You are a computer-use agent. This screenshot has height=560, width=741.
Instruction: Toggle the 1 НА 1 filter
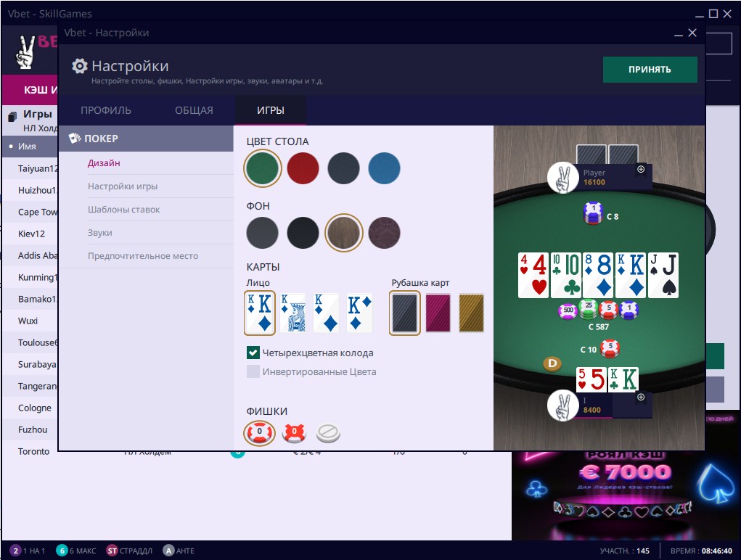pyautogui.click(x=28, y=551)
